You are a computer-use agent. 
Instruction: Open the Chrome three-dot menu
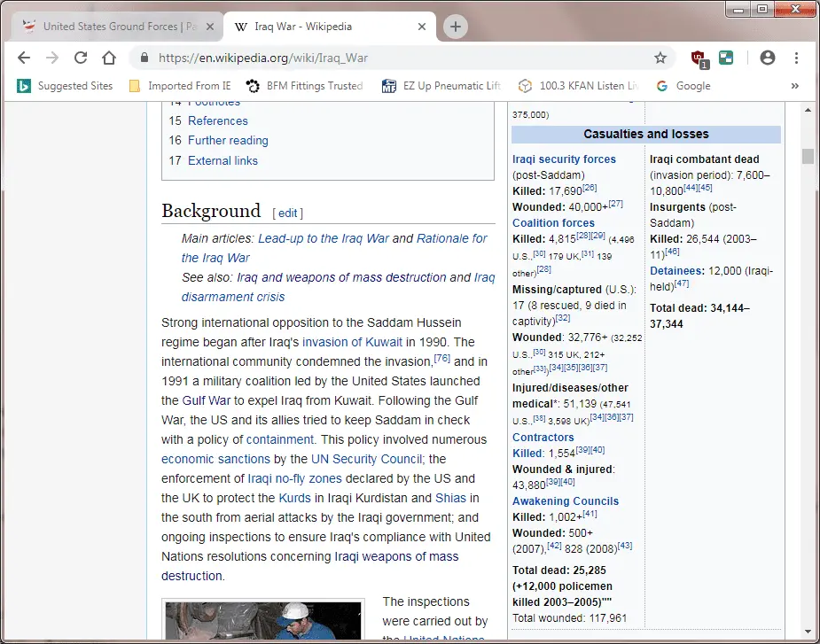(796, 58)
